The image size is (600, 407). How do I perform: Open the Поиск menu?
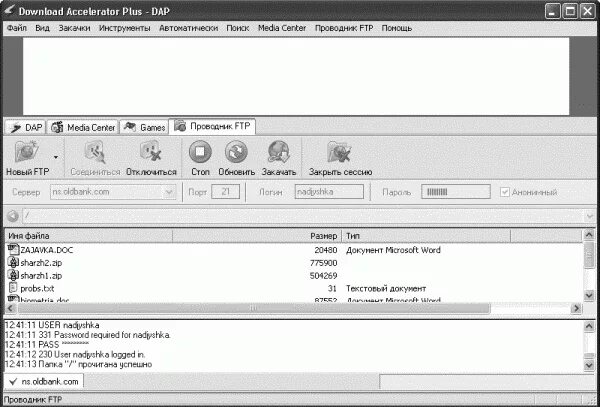pos(238,28)
